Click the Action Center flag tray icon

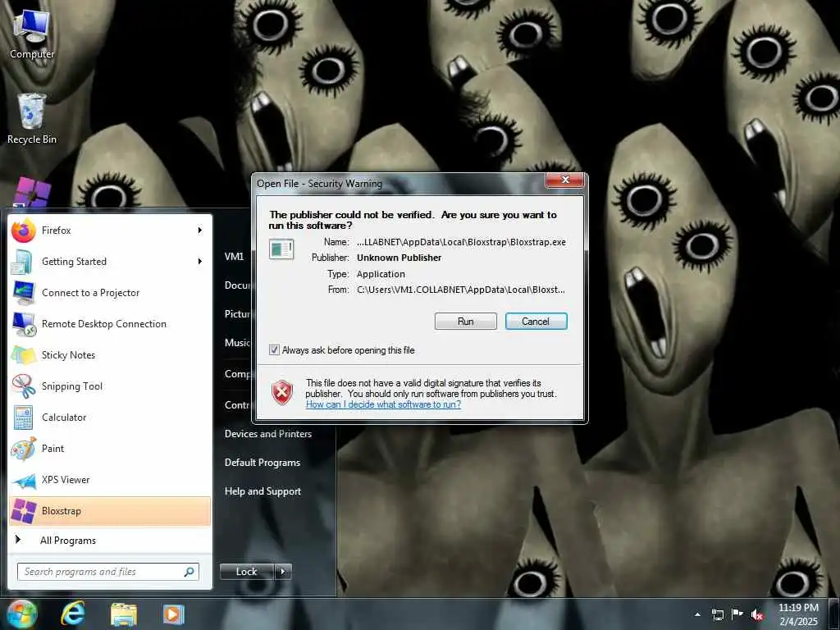pyautogui.click(x=737, y=614)
